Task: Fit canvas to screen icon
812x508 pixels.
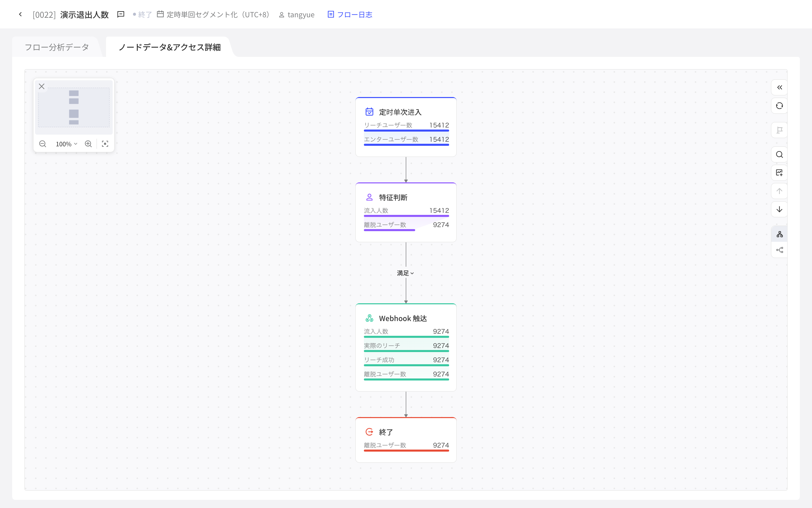Action: coord(105,144)
